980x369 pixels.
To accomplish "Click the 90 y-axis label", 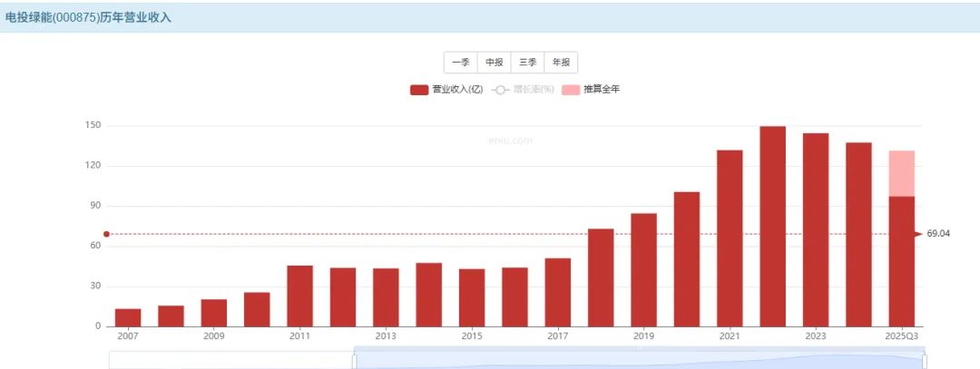I will point(95,206).
